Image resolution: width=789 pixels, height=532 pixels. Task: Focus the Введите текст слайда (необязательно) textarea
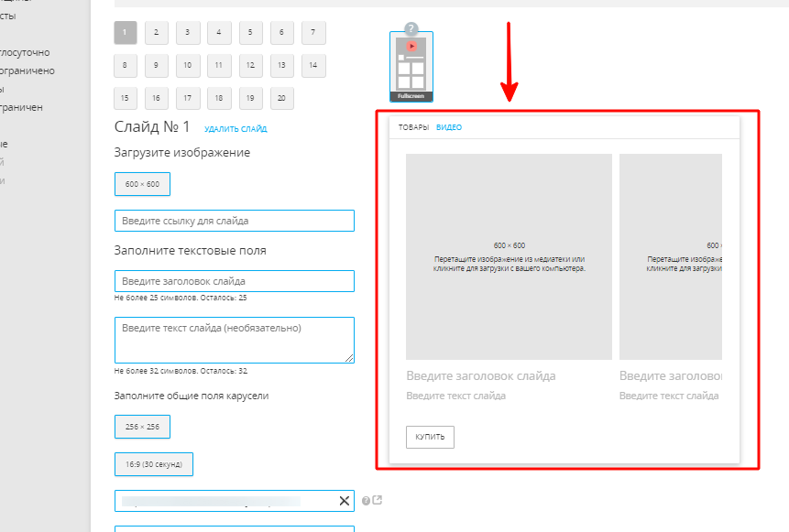click(235, 340)
